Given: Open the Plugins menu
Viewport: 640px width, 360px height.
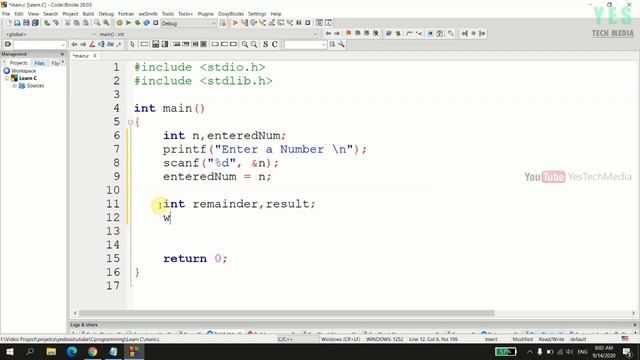Looking at the screenshot, I should (x=206, y=14).
